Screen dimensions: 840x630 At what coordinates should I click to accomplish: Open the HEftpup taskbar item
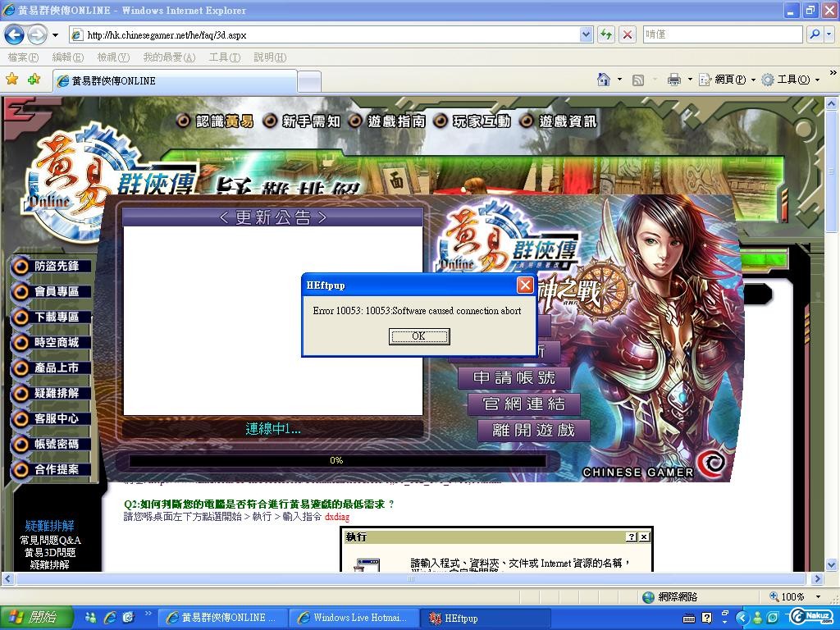tap(485, 619)
